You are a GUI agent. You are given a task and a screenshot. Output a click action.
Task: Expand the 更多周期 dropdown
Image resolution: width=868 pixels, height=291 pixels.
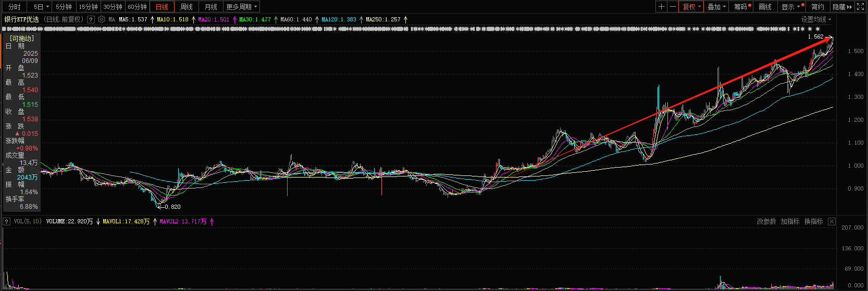pyautogui.click(x=241, y=7)
